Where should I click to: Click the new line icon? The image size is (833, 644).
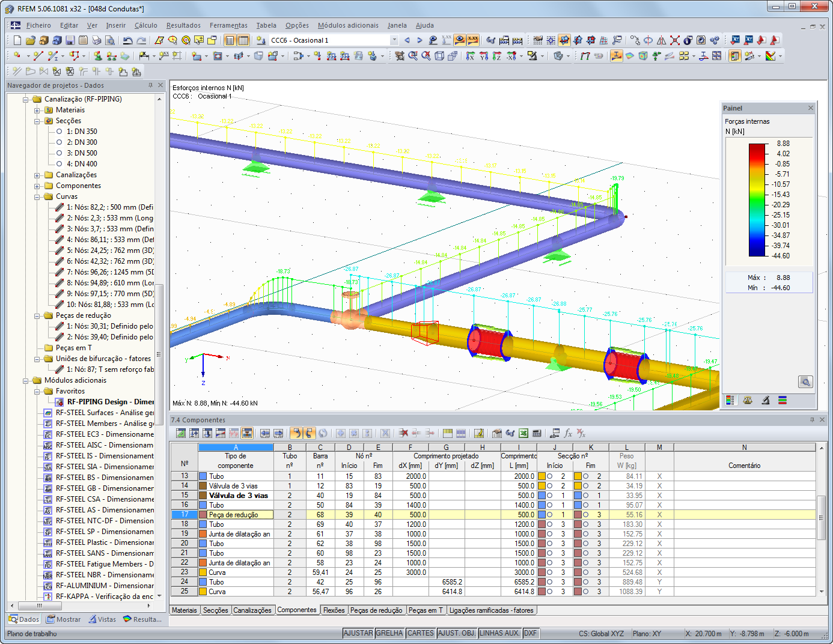tap(38, 56)
